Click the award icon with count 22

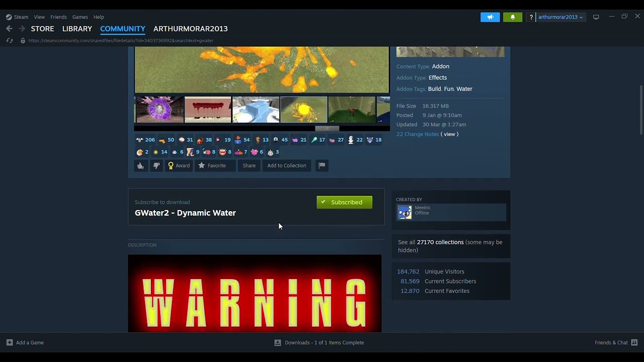[x=351, y=140]
